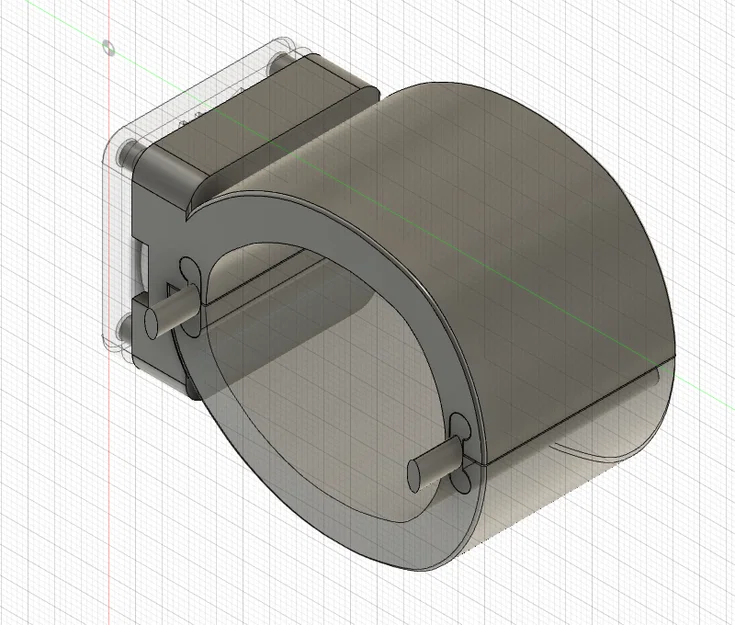Select the origin point marker on the green axis
The height and width of the screenshot is (625, 735).
[x=109, y=47]
